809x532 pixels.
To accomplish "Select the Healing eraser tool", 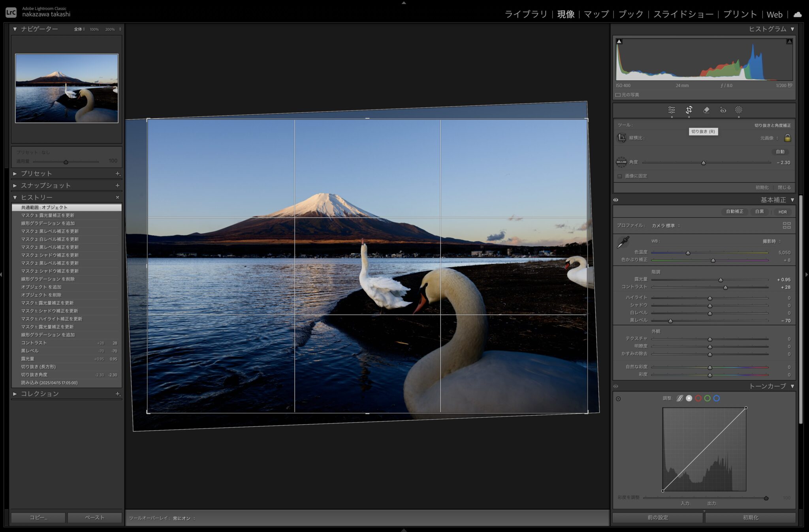I will coord(706,110).
